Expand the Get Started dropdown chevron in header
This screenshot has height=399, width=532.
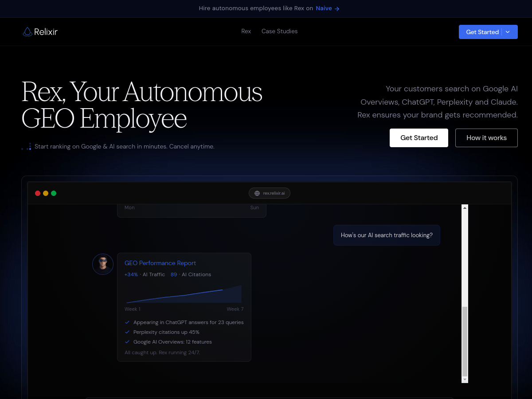tap(508, 32)
